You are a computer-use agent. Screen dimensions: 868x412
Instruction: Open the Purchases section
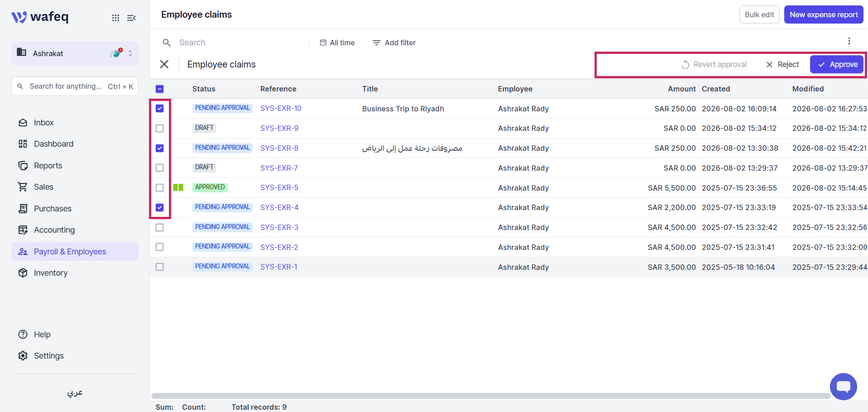click(x=75, y=209)
